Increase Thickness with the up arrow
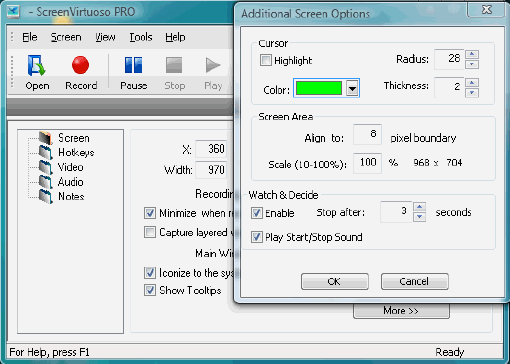The height and width of the screenshot is (364, 510). click(472, 82)
